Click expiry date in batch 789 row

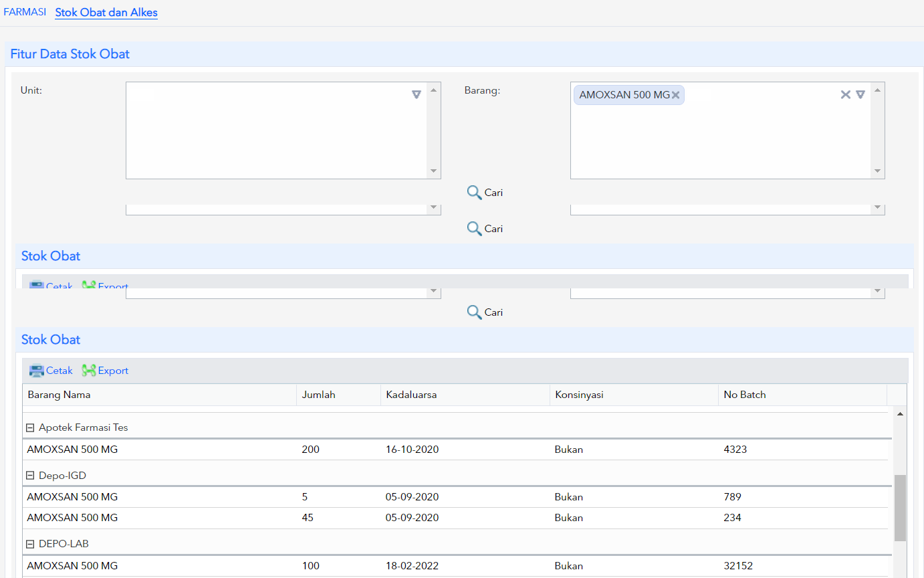(413, 497)
